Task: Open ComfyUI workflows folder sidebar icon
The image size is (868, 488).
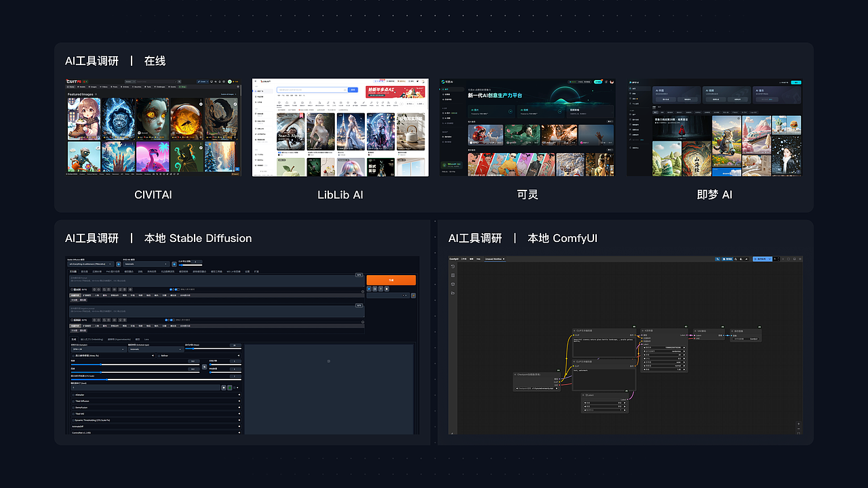Action: (x=453, y=293)
